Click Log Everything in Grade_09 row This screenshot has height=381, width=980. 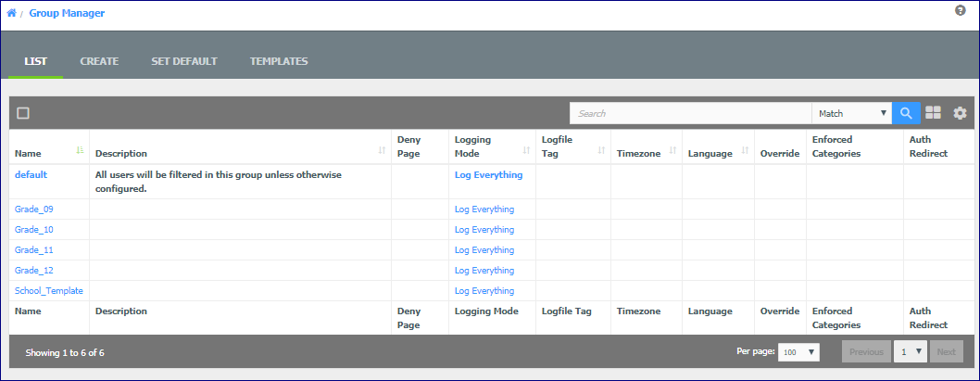[484, 209]
